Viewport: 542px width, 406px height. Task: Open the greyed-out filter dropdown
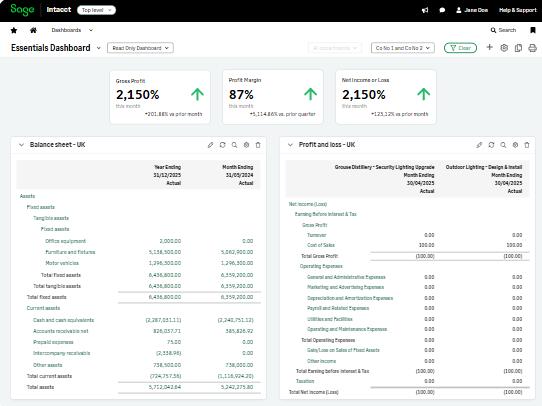(x=335, y=48)
